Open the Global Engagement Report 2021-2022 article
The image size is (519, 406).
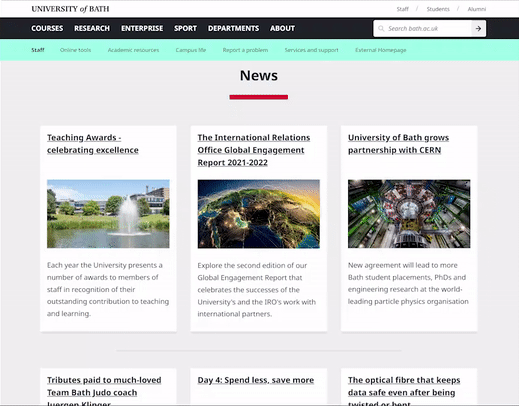coord(254,150)
